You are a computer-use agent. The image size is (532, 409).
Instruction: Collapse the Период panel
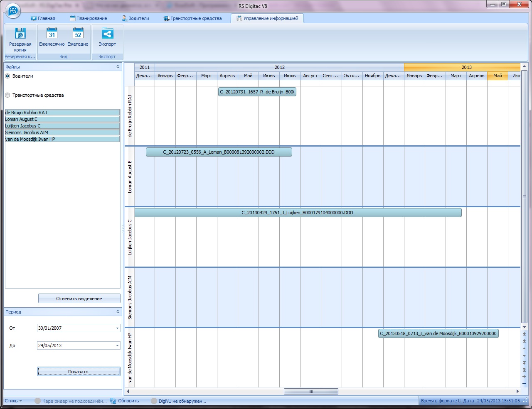pyautogui.click(x=118, y=312)
